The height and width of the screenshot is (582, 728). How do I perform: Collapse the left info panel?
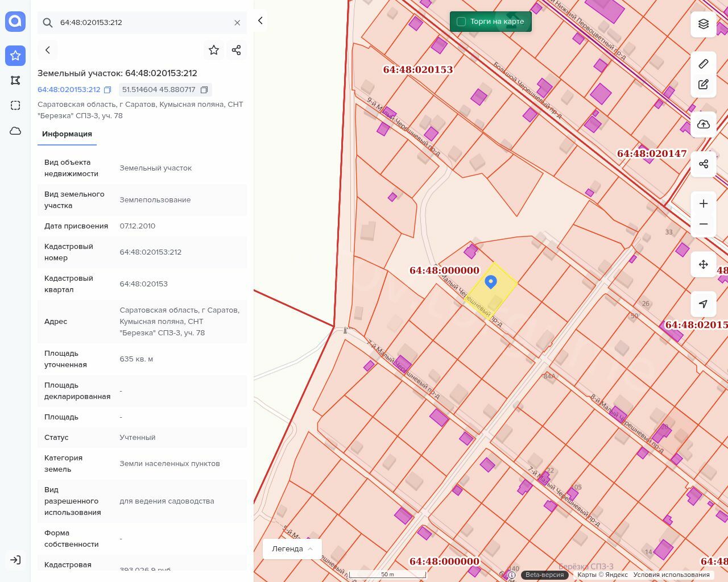click(260, 20)
